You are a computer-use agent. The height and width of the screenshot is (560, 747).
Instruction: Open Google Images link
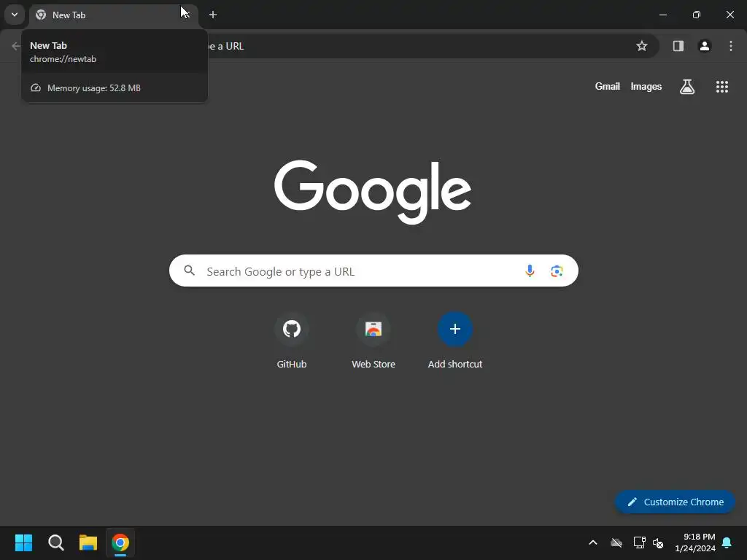point(646,86)
